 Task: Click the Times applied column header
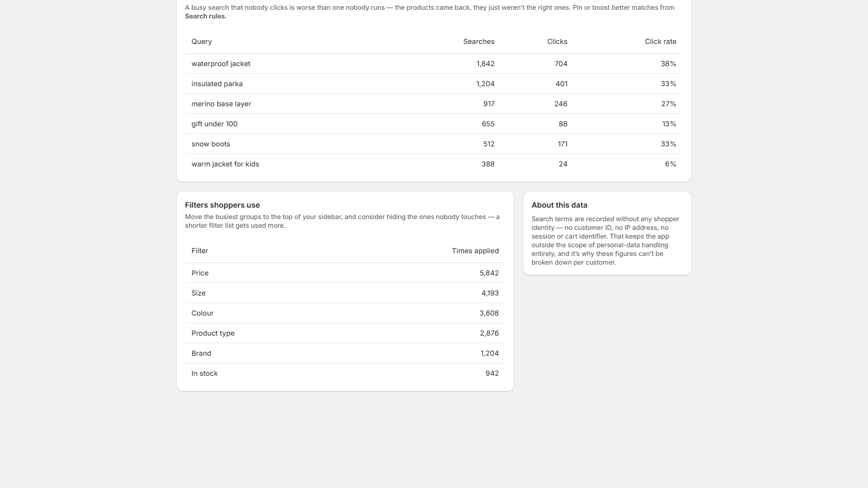(475, 251)
